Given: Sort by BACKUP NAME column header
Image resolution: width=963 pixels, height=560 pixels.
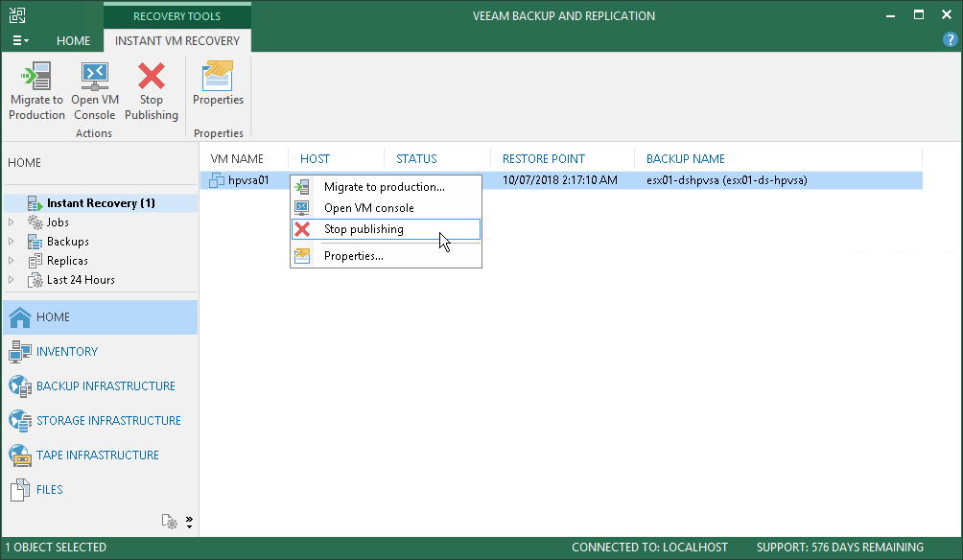Looking at the screenshot, I should pos(686,159).
